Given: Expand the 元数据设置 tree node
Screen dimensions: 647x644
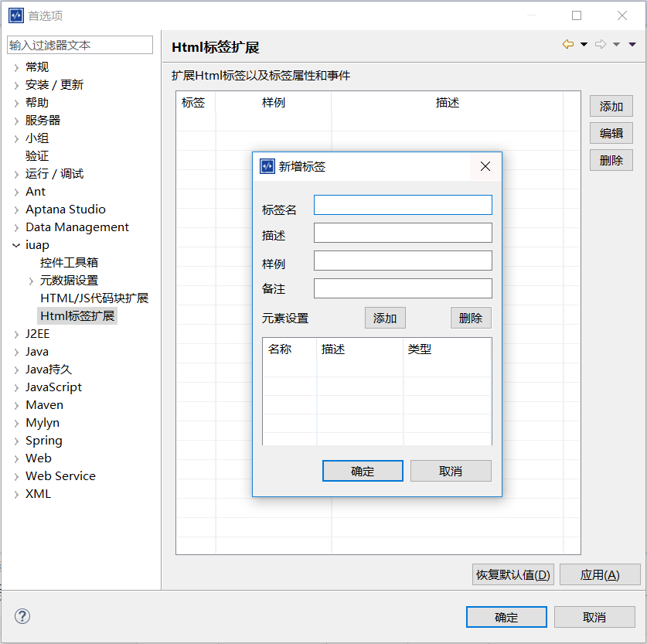Looking at the screenshot, I should tap(31, 281).
